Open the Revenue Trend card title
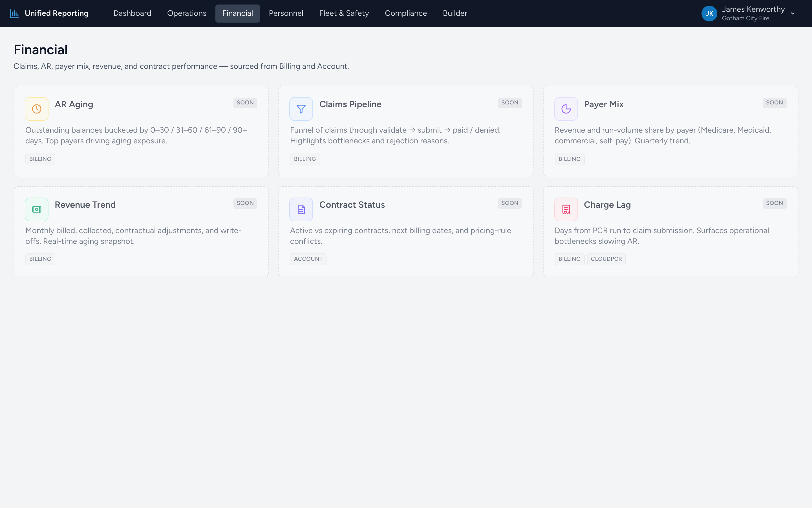The width and height of the screenshot is (812, 508). tap(85, 205)
